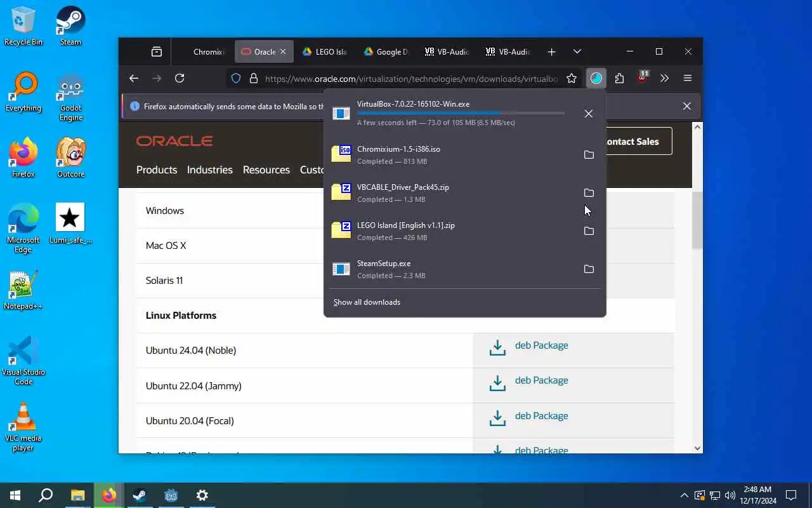This screenshot has height=508, width=812.
Task: Download the Ubuntu 24.04 deb Package
Action: pyautogui.click(x=541, y=345)
